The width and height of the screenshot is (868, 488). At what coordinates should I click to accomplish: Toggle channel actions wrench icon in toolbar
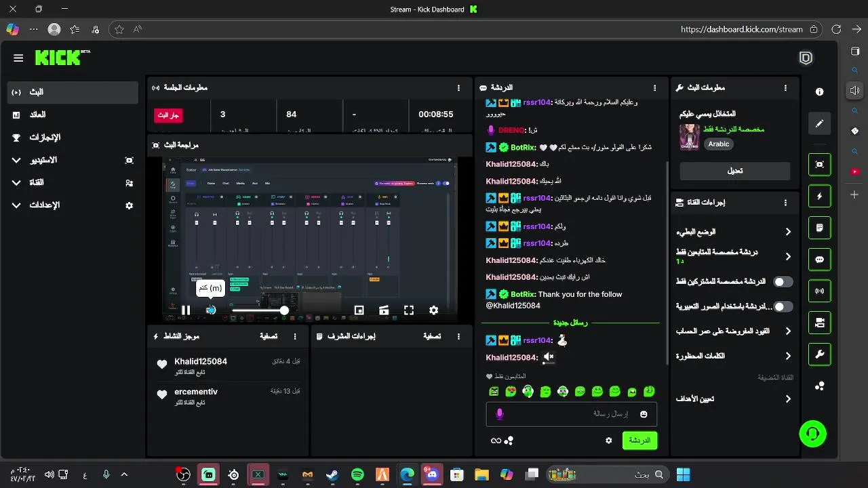(819, 354)
